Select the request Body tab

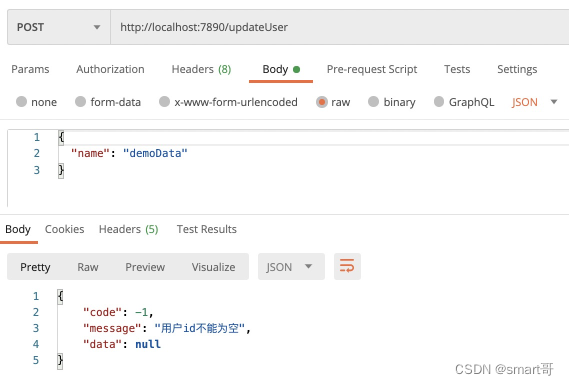tap(281, 69)
